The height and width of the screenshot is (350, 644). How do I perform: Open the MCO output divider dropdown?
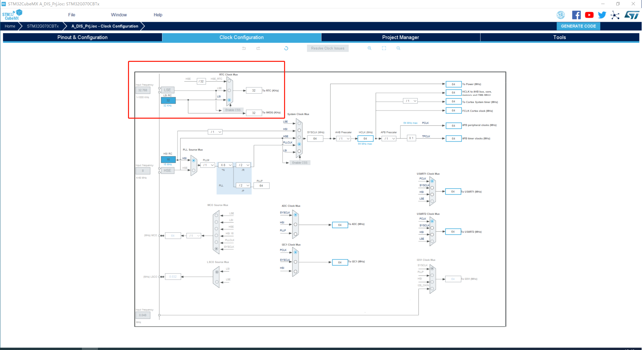(194, 236)
